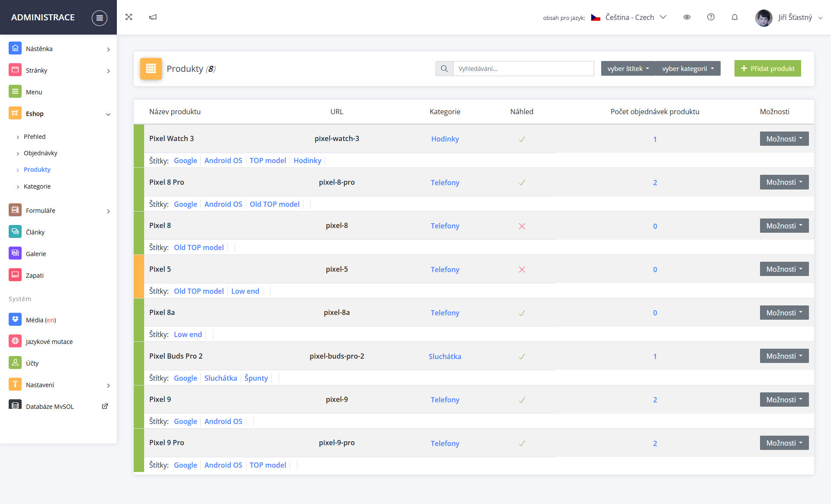Click the Články articles icon
Viewport: 831px width, 504px height.
click(15, 231)
